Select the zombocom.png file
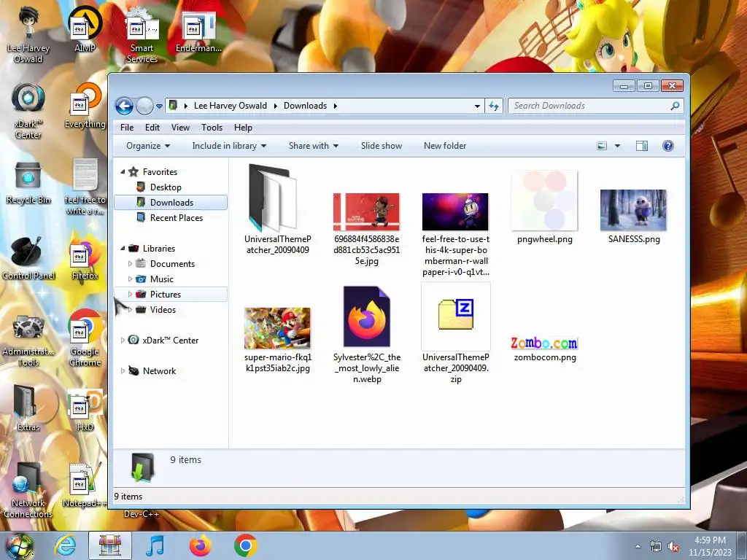747x560 pixels. [x=544, y=349]
